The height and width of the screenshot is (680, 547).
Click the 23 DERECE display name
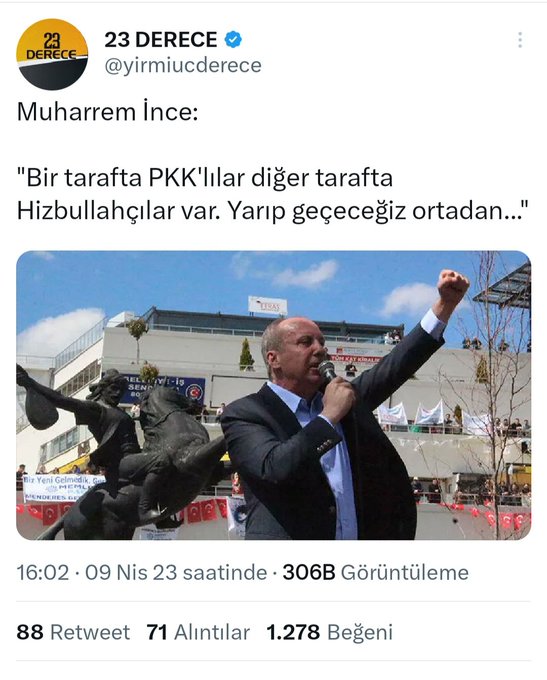coord(161,40)
